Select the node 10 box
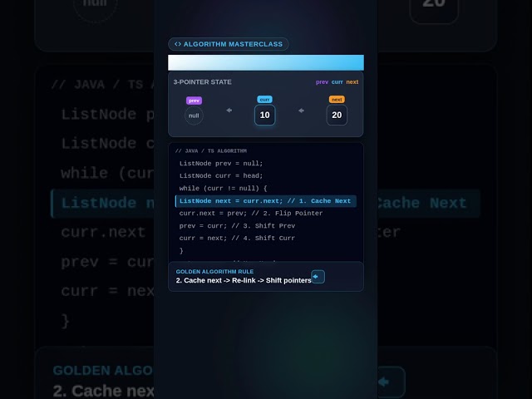532x399 pixels. [265, 115]
